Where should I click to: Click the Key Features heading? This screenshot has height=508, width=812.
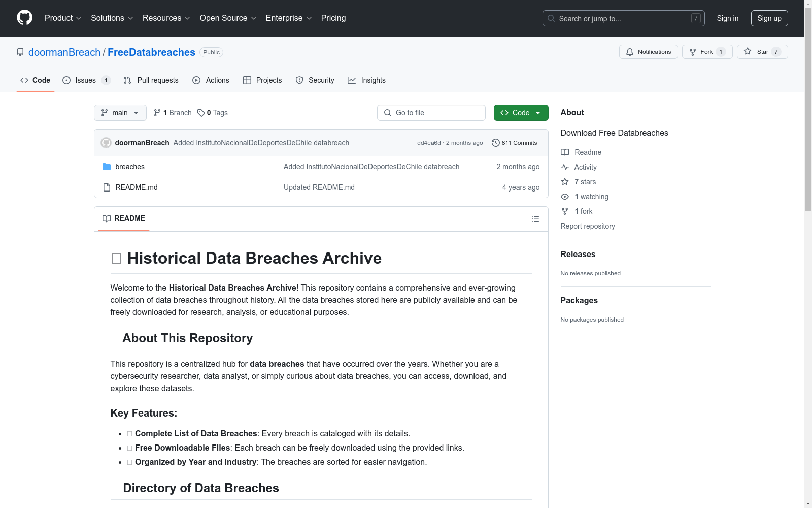144,413
